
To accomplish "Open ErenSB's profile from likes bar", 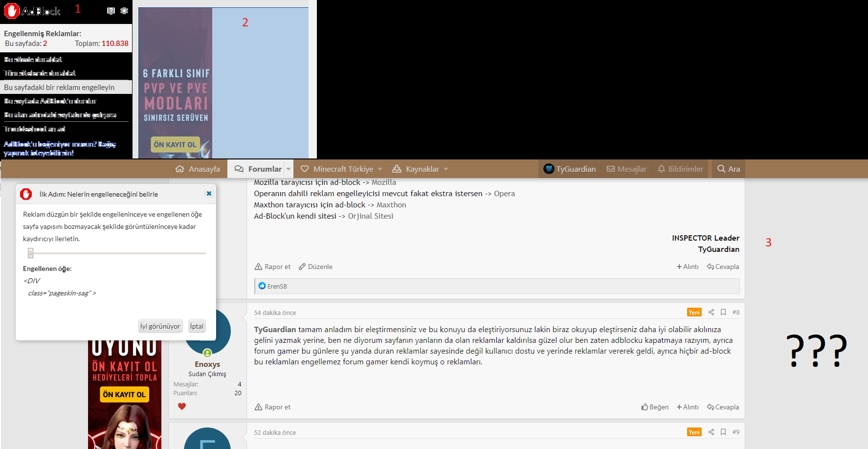I will pos(277,286).
